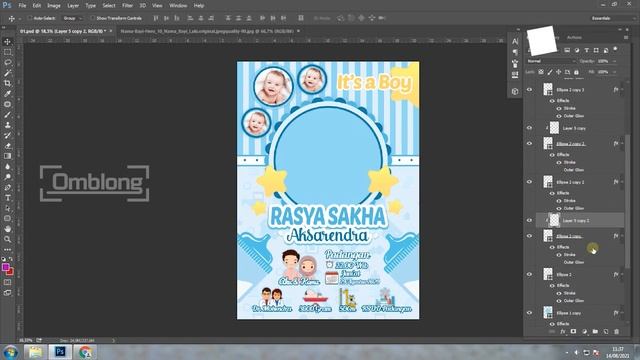Open the File menu
The height and width of the screenshot is (360, 640).
coord(22,6)
